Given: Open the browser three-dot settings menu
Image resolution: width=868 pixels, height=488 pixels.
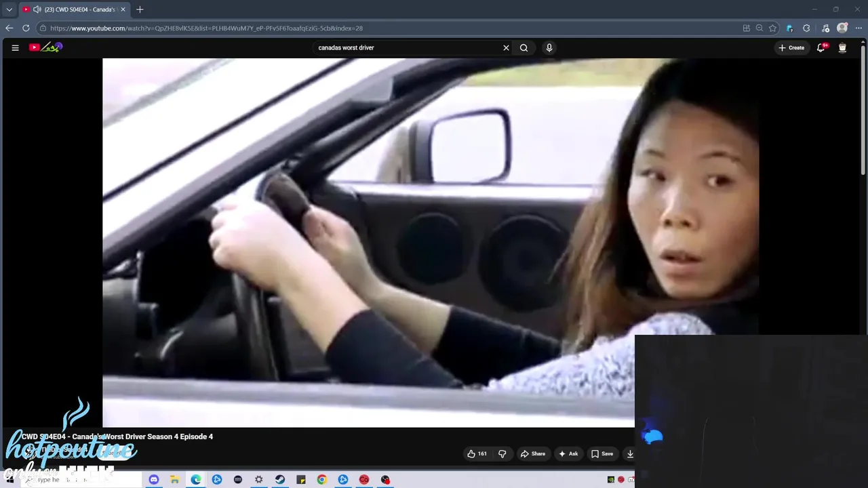Looking at the screenshot, I should 859,28.
